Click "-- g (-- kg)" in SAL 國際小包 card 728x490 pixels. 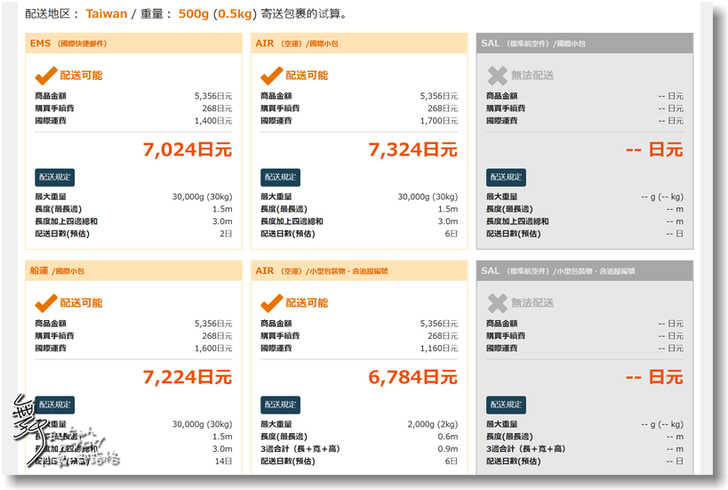(x=662, y=196)
